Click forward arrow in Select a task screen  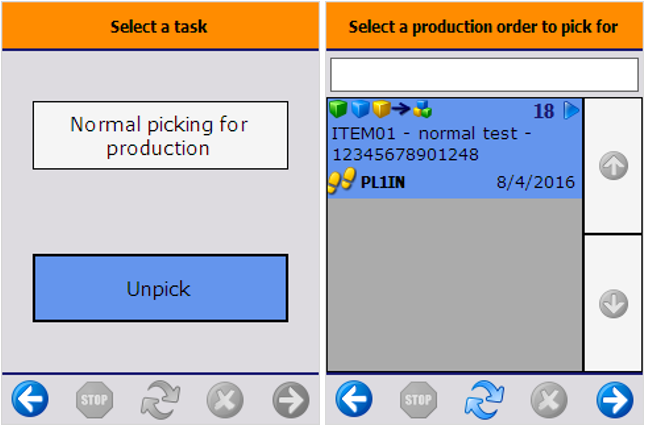click(290, 400)
